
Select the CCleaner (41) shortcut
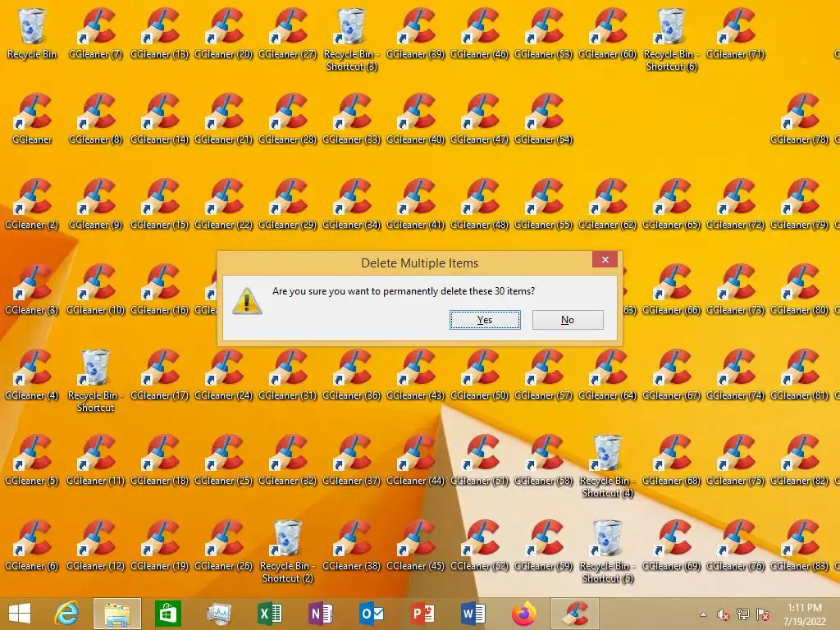point(416,203)
